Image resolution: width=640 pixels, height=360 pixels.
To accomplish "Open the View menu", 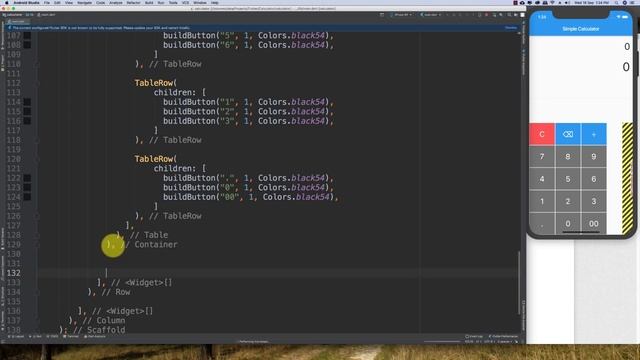I will click(x=69, y=2).
